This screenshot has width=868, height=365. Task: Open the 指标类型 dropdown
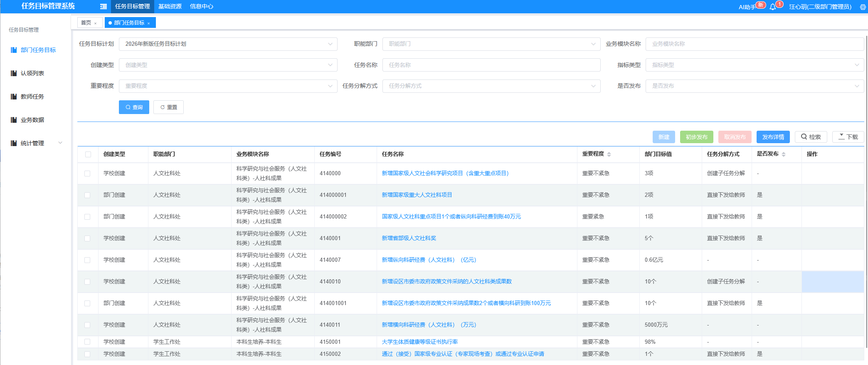(755, 65)
